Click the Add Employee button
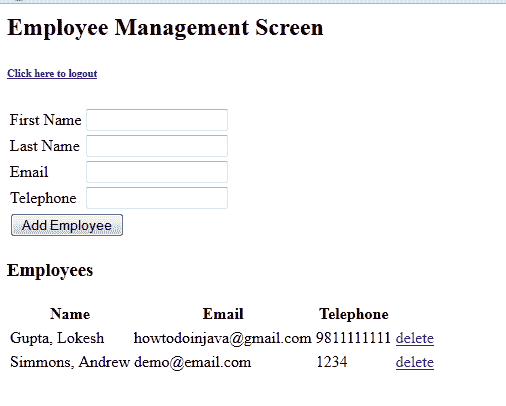 point(67,225)
